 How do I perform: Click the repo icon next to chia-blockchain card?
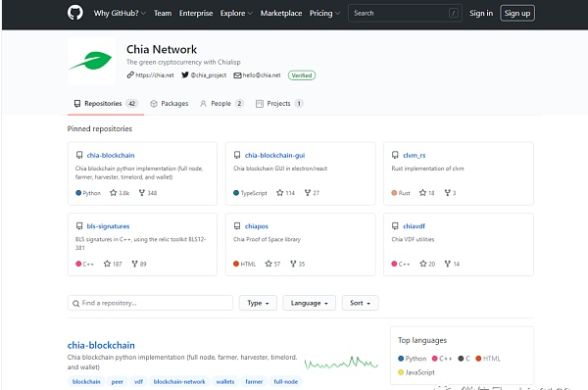coord(79,155)
